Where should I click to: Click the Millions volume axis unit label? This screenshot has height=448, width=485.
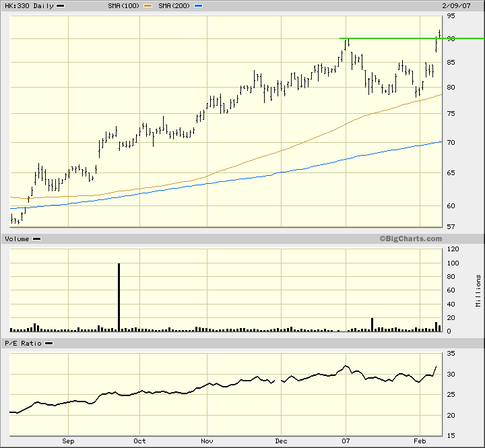[478, 290]
